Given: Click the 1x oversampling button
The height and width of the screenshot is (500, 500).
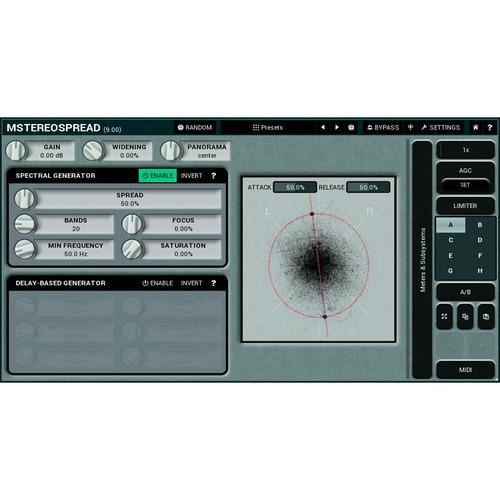Looking at the screenshot, I should tap(465, 150).
